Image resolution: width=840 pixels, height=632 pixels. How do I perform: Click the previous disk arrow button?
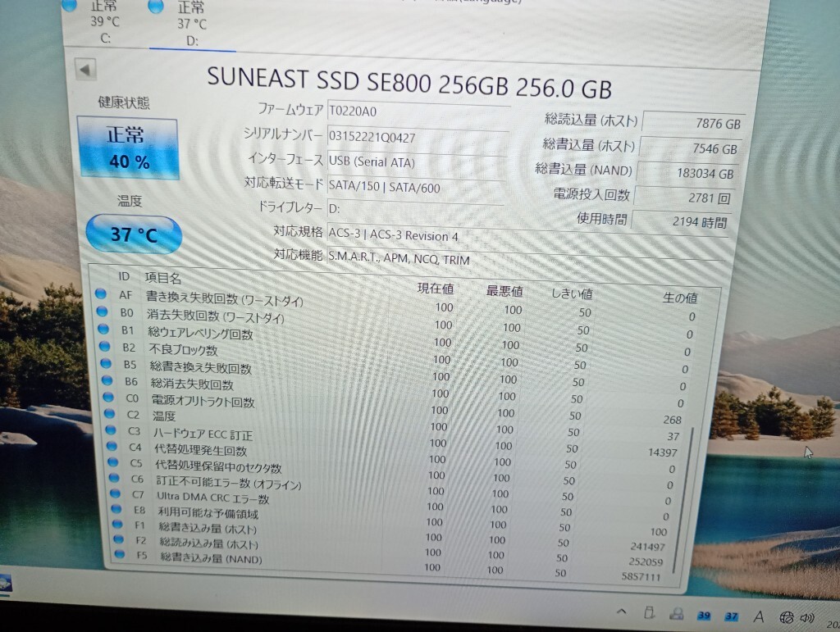[85, 70]
